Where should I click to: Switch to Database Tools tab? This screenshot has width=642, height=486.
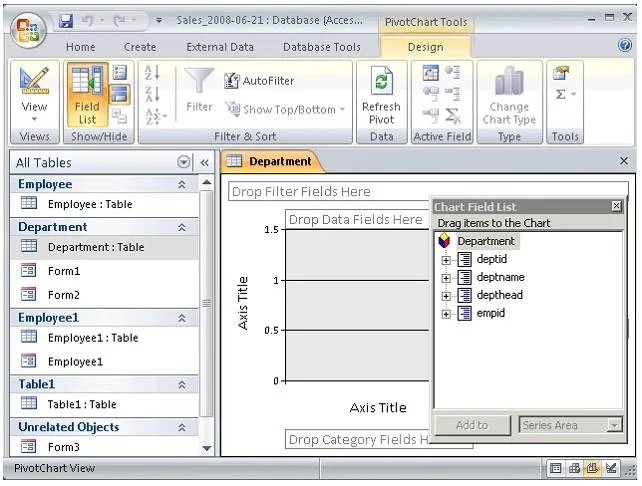[322, 47]
